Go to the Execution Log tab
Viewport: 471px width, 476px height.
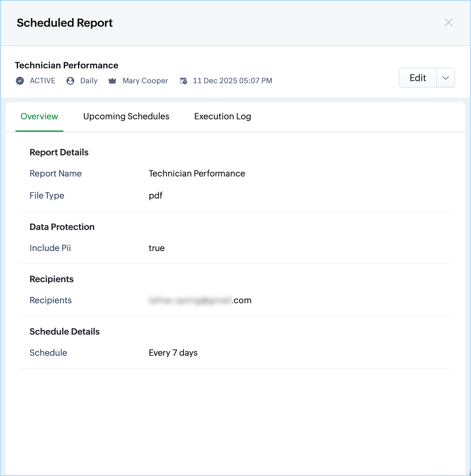point(222,116)
